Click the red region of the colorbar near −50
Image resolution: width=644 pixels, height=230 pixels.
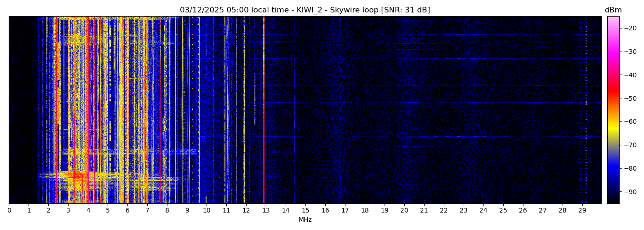pyautogui.click(x=613, y=98)
